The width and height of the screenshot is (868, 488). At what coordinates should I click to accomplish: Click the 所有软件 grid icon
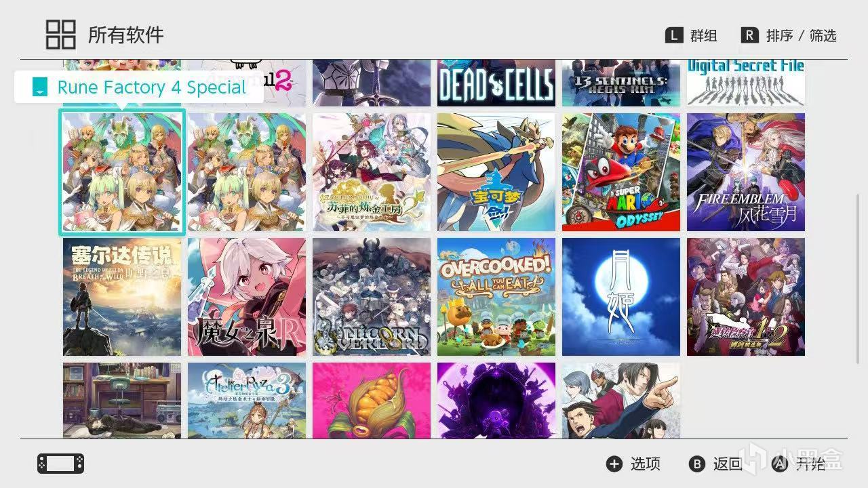click(x=60, y=35)
